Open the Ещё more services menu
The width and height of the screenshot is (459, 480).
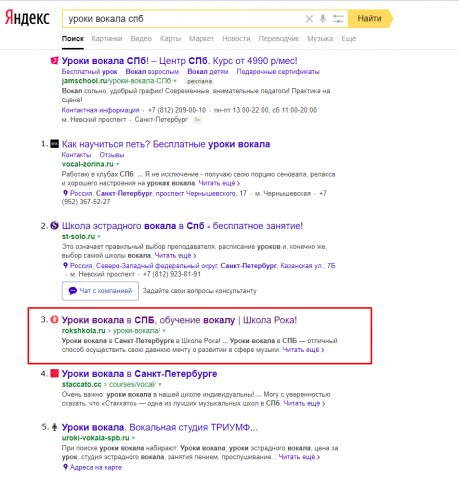pyautogui.click(x=349, y=39)
